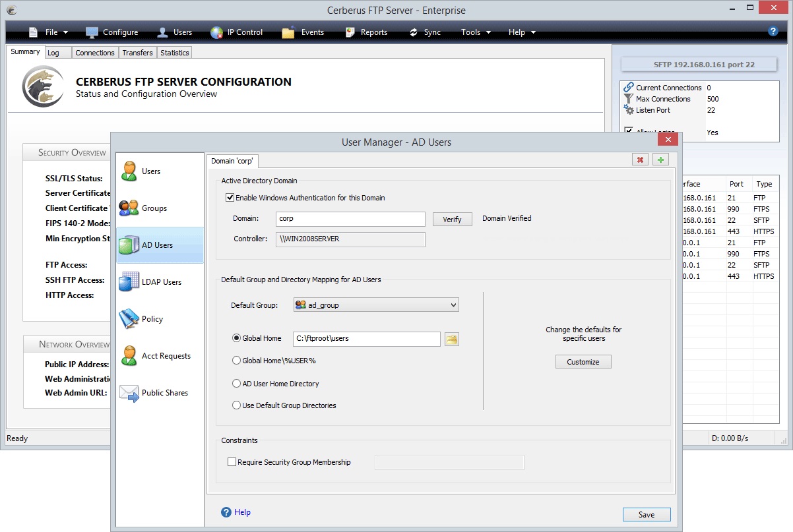
Task: Click the red remove domain button
Action: tap(640, 160)
